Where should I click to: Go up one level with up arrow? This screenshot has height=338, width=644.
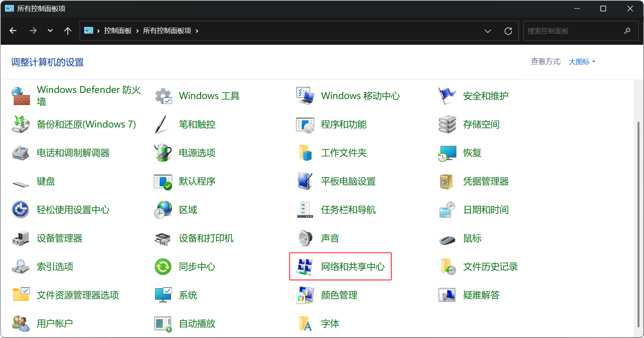point(68,31)
